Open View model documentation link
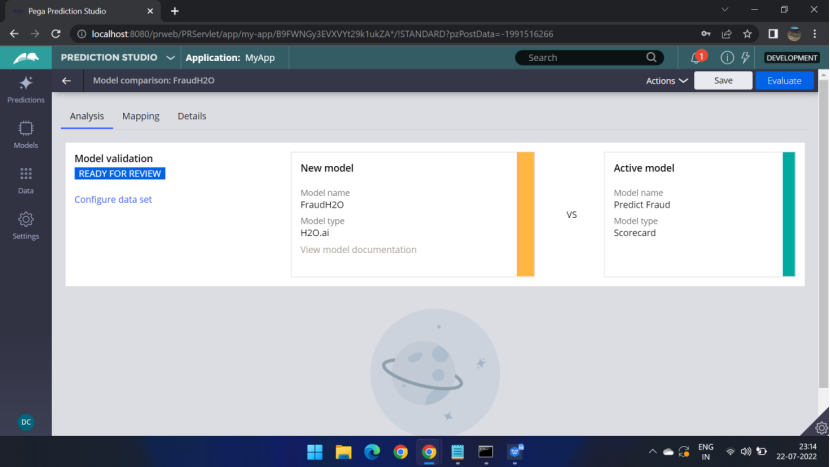 [x=358, y=249]
